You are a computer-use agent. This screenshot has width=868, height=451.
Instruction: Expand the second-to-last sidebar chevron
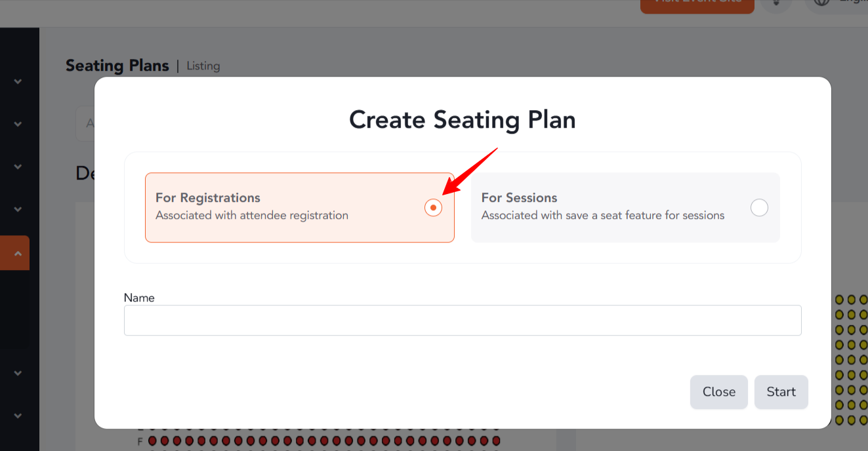[18, 373]
